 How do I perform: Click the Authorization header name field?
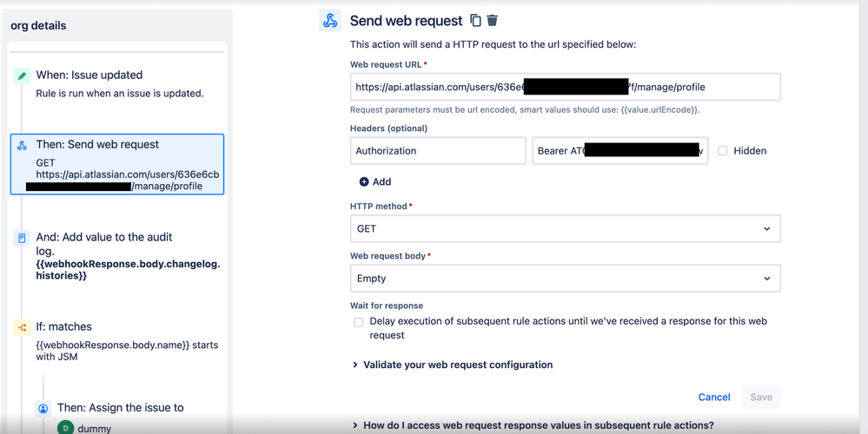438,151
